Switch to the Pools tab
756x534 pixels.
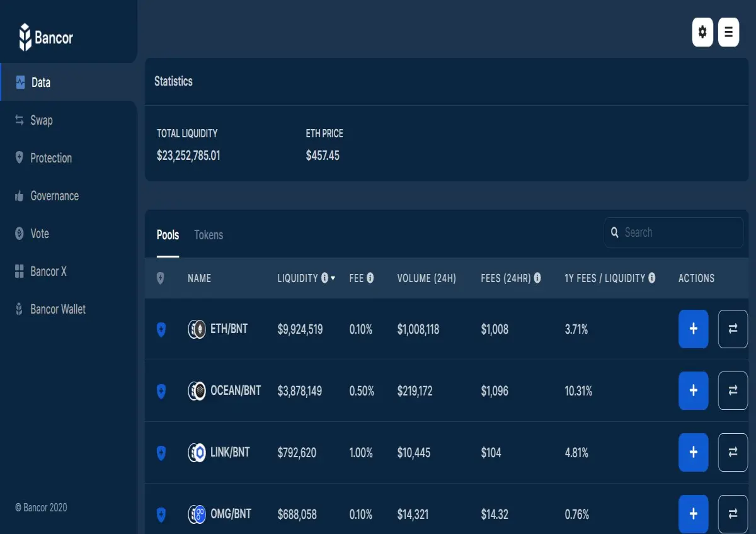[168, 235]
